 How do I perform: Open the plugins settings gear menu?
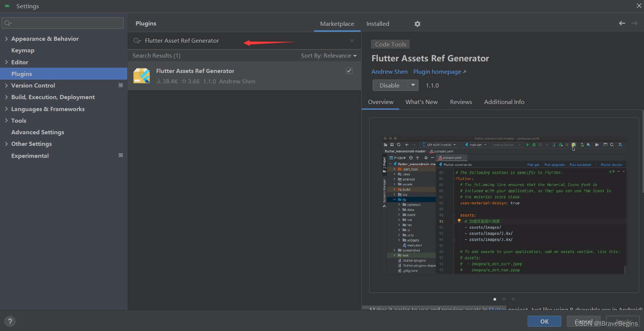click(417, 24)
